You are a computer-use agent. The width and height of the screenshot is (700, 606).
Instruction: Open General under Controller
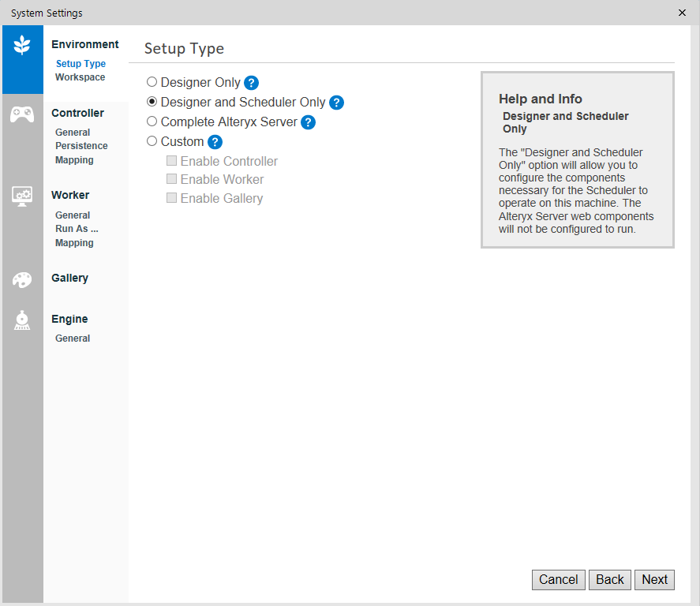click(73, 133)
